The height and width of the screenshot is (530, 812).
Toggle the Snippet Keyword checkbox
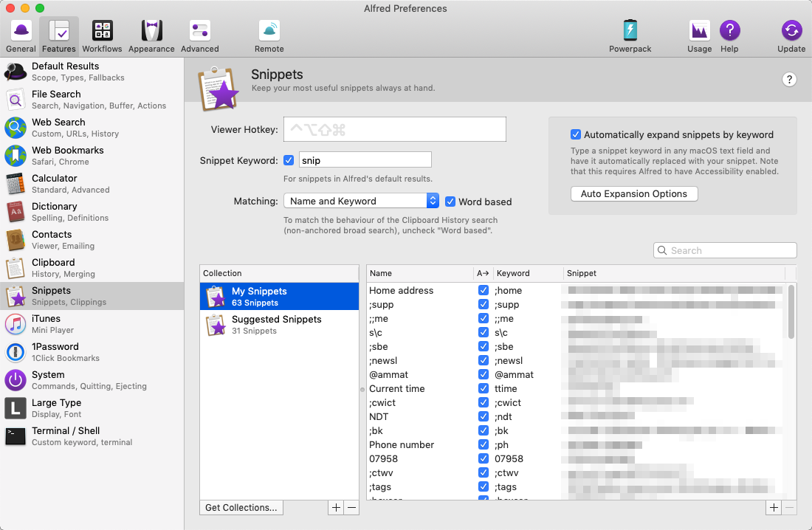(289, 160)
